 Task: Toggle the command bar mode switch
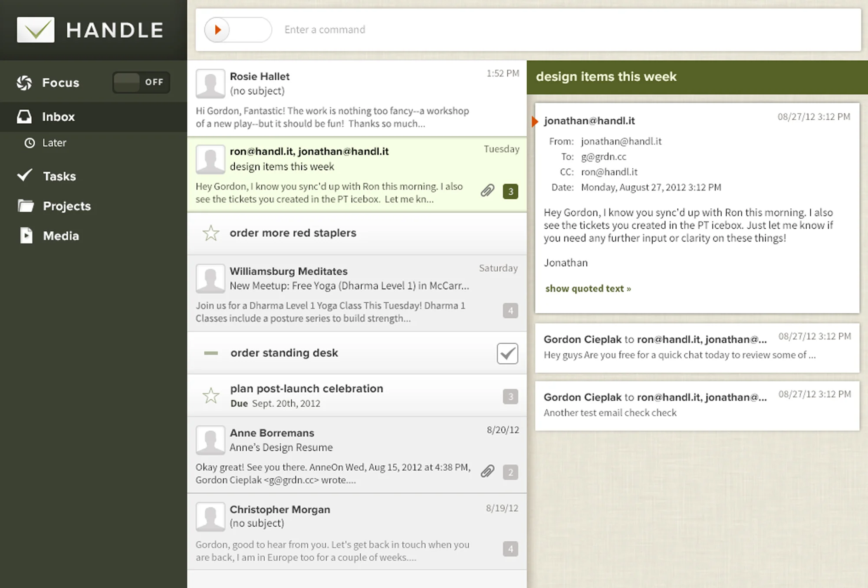coord(238,30)
